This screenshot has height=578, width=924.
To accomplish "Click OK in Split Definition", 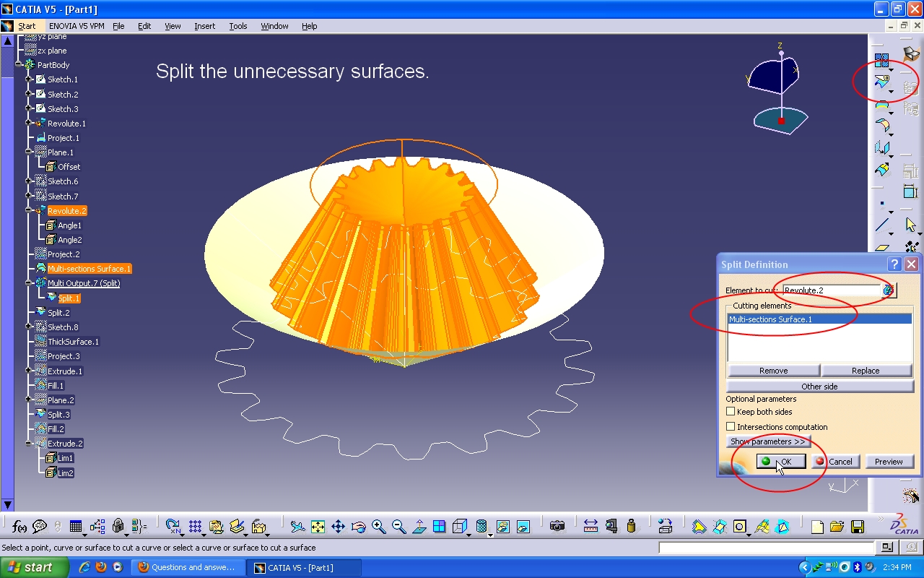I will (x=781, y=462).
